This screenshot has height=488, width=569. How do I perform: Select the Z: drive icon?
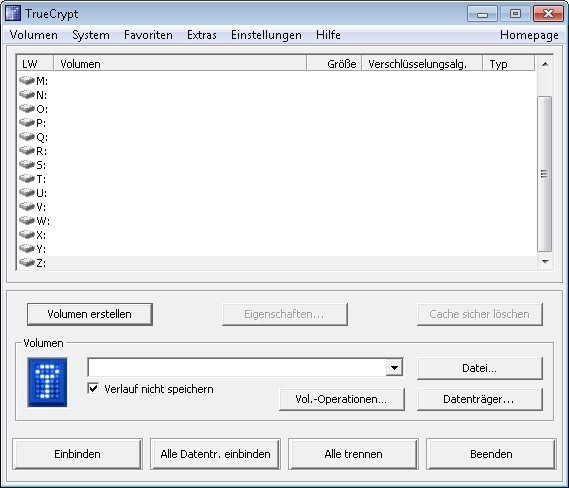coord(27,262)
